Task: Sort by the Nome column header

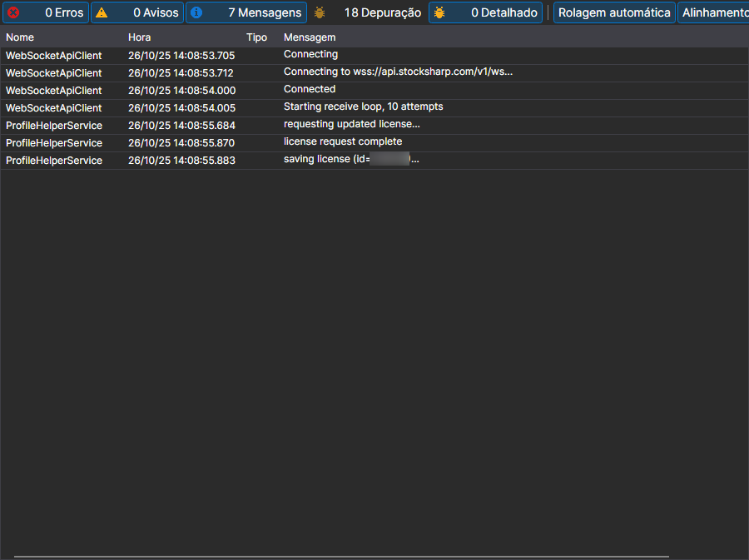Action: (20, 37)
